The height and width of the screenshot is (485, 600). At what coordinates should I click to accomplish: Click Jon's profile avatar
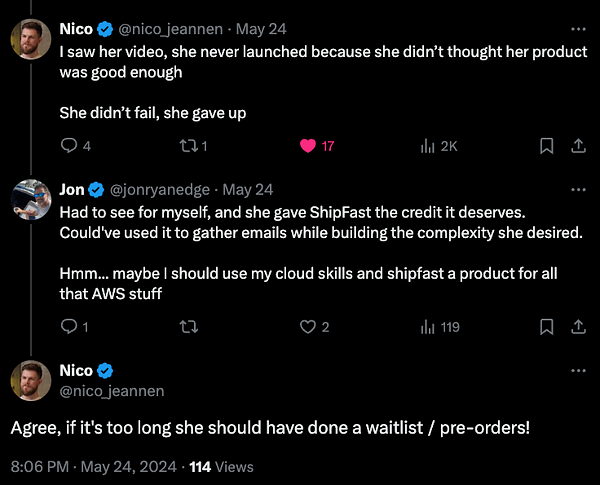tap(31, 200)
